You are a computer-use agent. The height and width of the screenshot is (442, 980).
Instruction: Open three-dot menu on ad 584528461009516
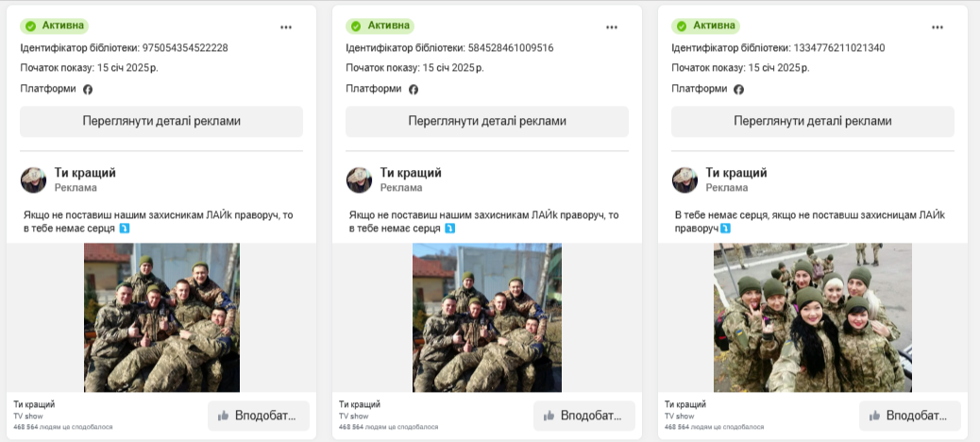point(611,27)
